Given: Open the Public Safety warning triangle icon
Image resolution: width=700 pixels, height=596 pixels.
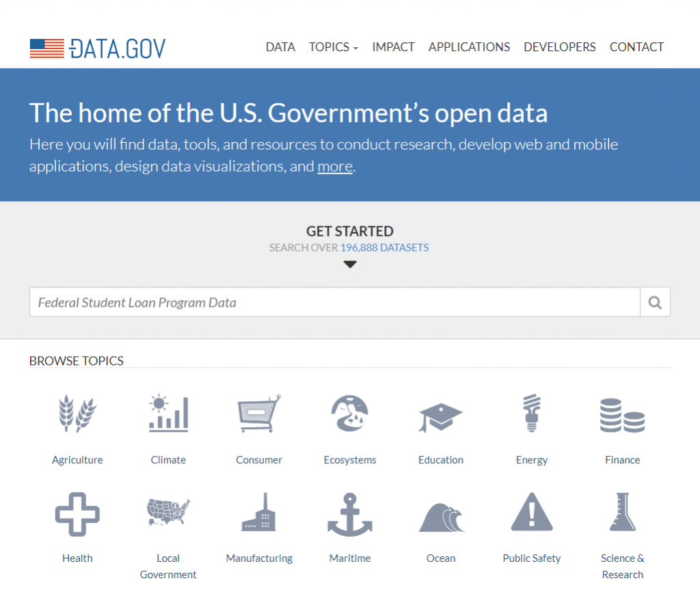Looking at the screenshot, I should pyautogui.click(x=532, y=512).
